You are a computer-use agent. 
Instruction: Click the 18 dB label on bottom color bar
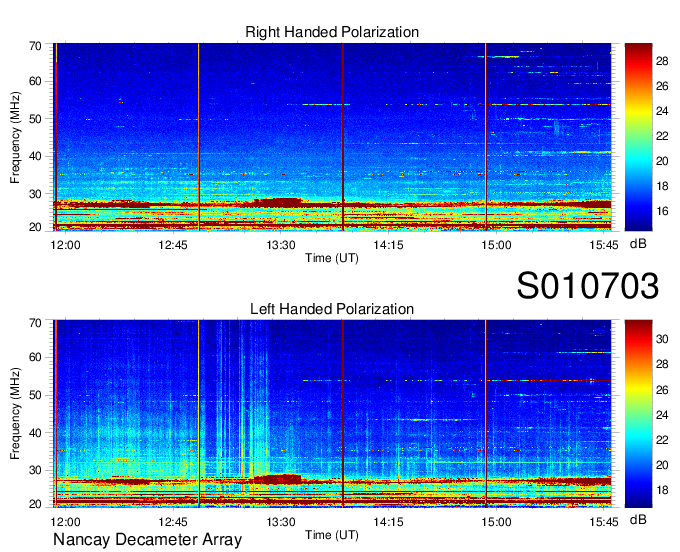click(x=662, y=490)
